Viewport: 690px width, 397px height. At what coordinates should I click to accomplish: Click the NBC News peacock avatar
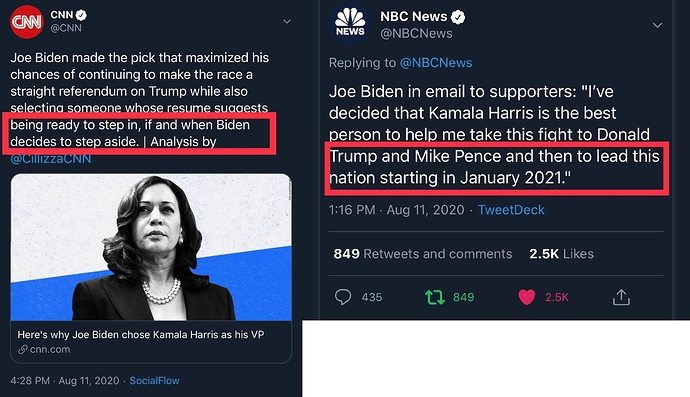click(x=350, y=24)
